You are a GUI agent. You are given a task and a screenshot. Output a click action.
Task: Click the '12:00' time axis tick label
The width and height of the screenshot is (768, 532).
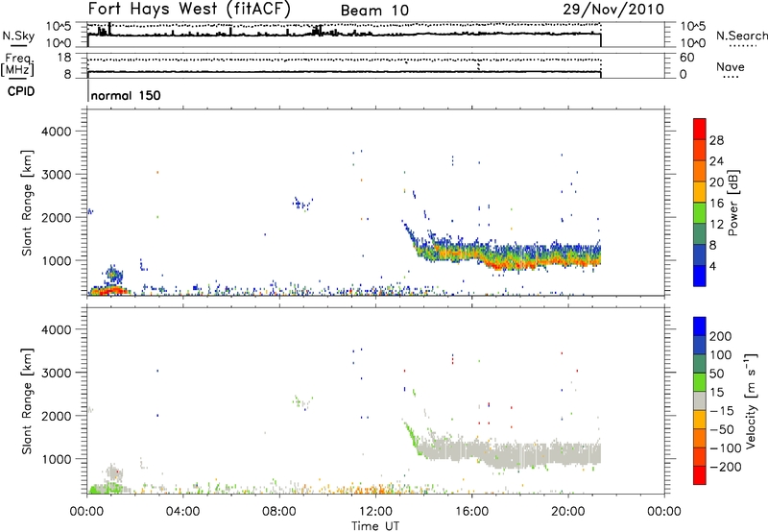point(375,512)
